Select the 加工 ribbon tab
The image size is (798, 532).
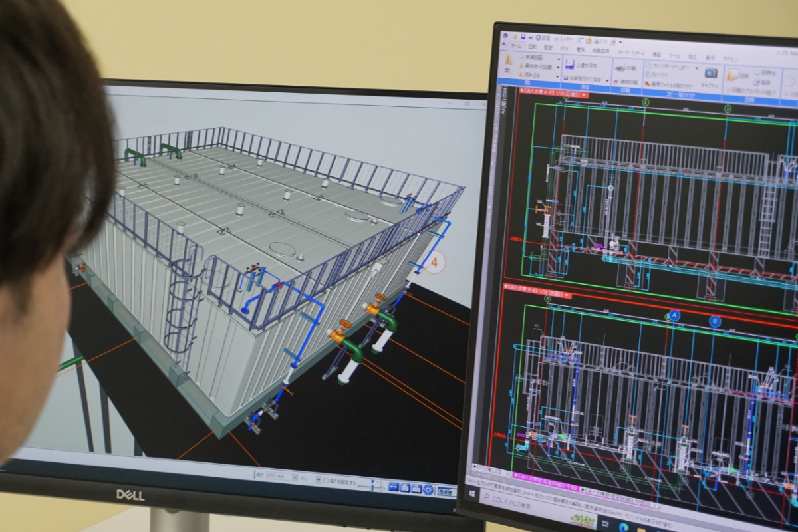(x=692, y=57)
